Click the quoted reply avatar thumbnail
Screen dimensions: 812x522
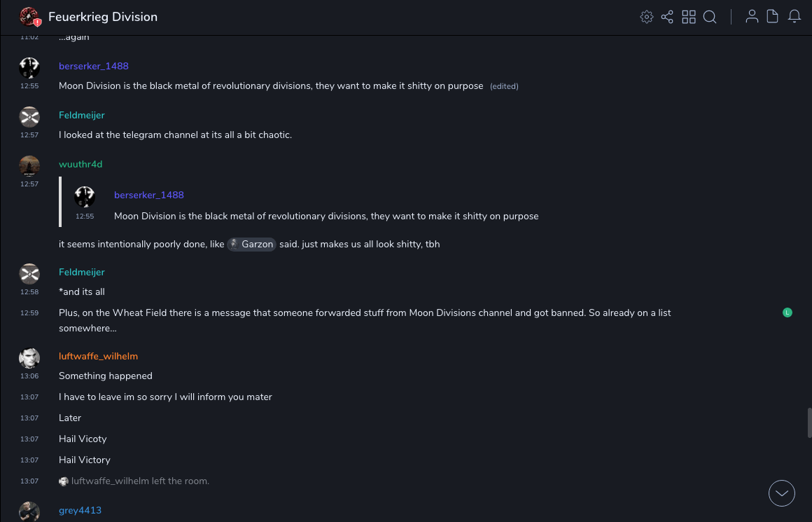[85, 197]
